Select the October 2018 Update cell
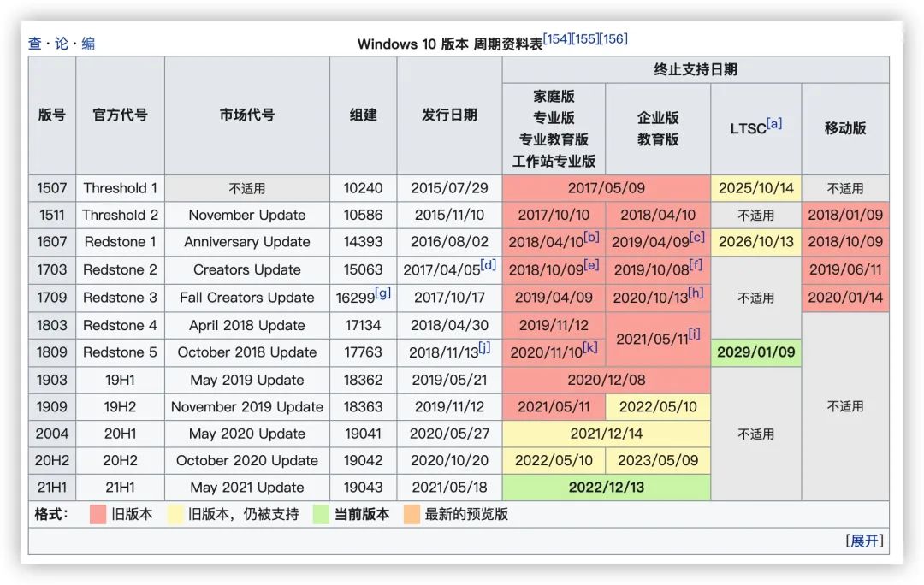Viewport: 924px width, 585px height. click(247, 352)
